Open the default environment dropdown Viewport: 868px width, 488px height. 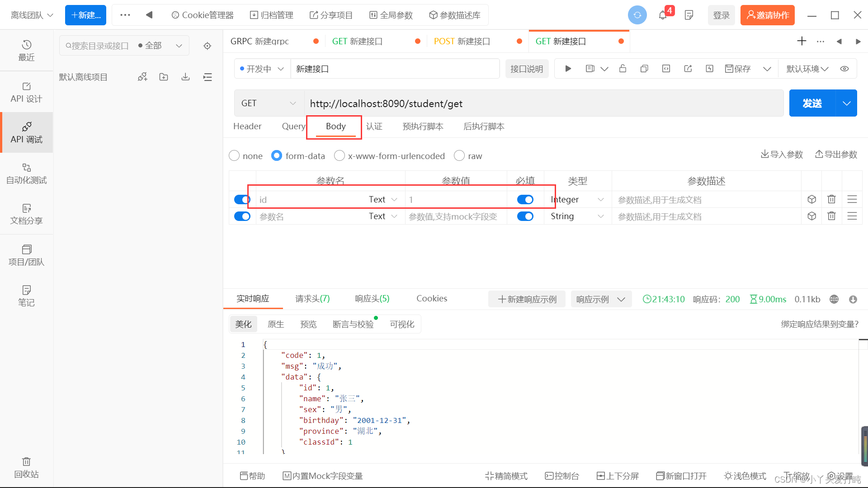coord(807,69)
